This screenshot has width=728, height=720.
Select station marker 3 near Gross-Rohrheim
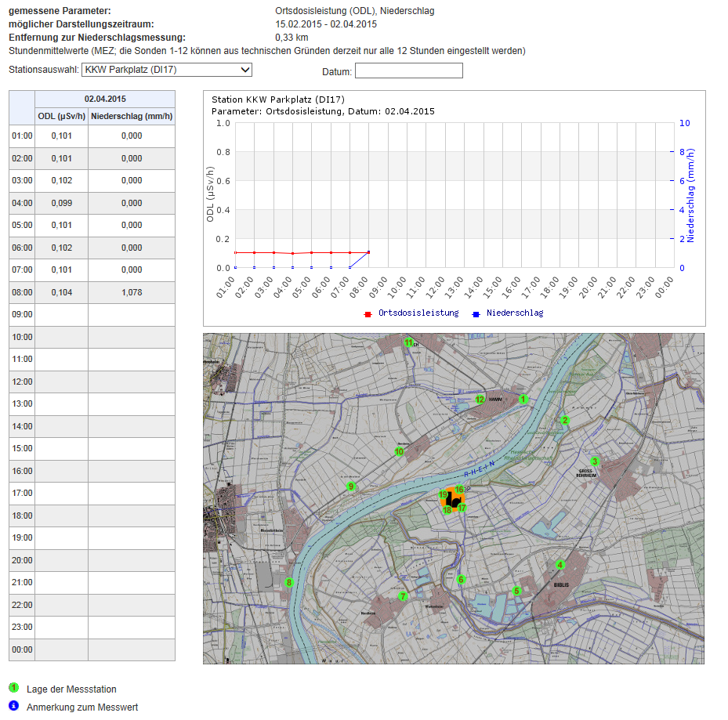[x=595, y=461]
